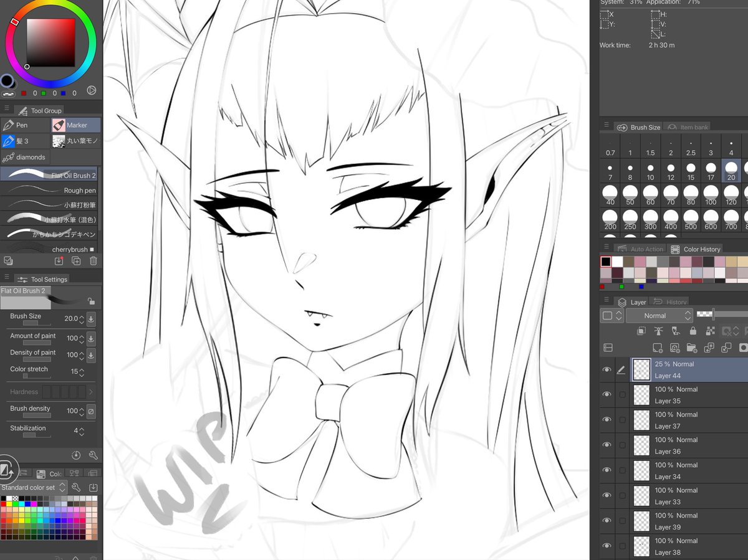Hide Layer 35 using its eye icon
Viewport: 748px width, 560px height.
pyautogui.click(x=607, y=395)
